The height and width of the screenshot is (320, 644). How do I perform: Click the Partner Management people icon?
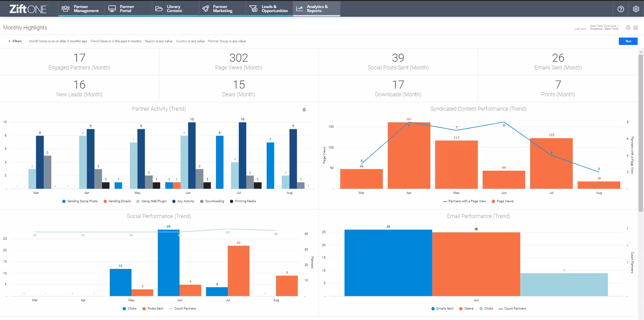pyautogui.click(x=65, y=8)
